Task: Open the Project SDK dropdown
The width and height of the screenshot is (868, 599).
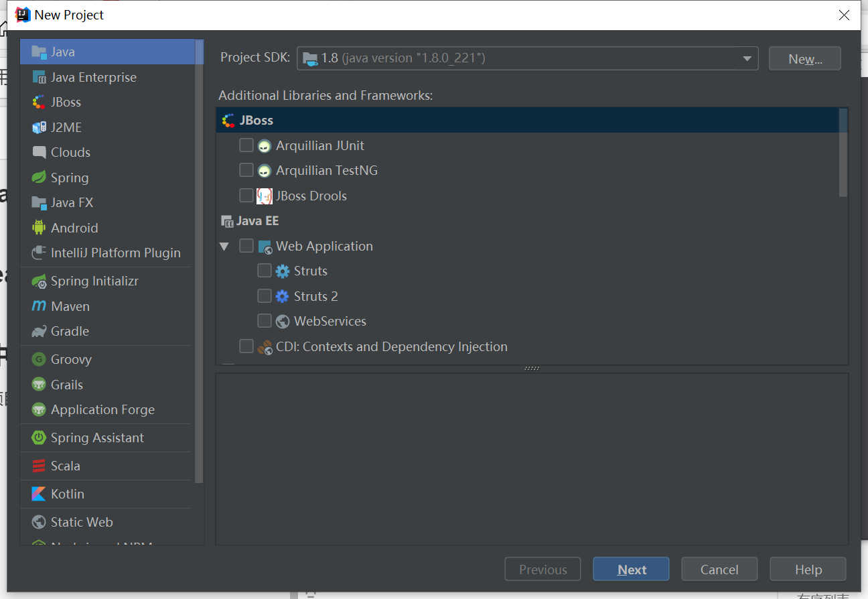Action: [x=527, y=58]
